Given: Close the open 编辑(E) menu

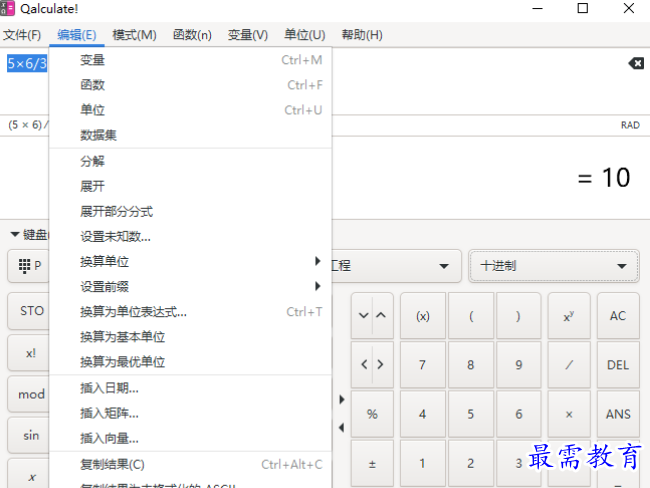Looking at the screenshot, I should click(x=77, y=35).
